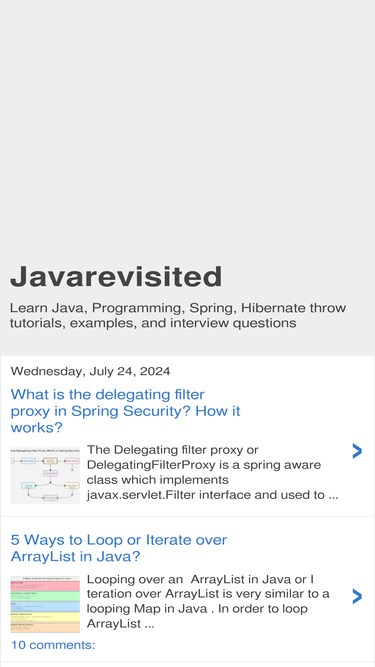Click the orange band in ArrayList thumbnail

click(45, 628)
